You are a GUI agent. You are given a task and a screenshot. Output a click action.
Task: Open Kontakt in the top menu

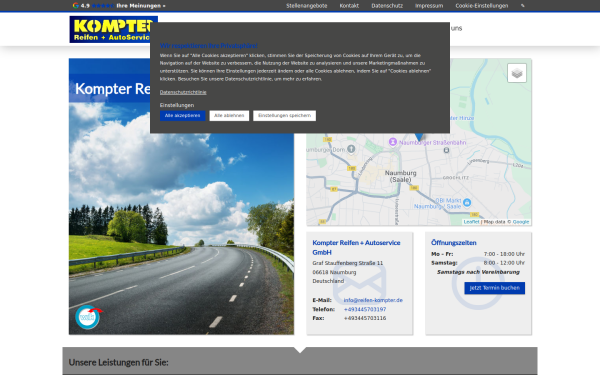coord(349,6)
